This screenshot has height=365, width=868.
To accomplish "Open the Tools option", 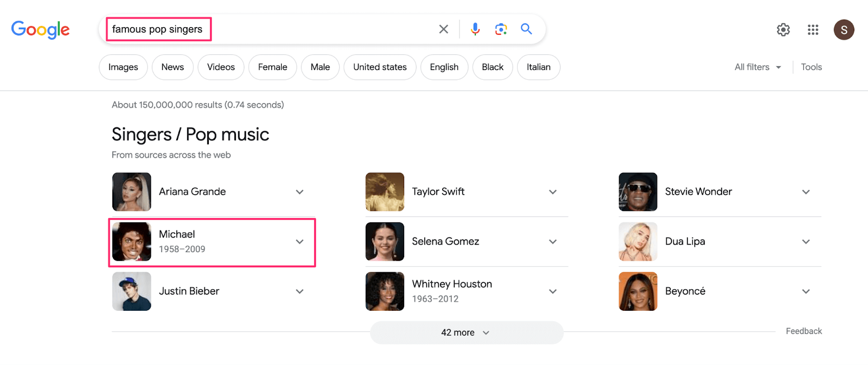I will [x=811, y=67].
